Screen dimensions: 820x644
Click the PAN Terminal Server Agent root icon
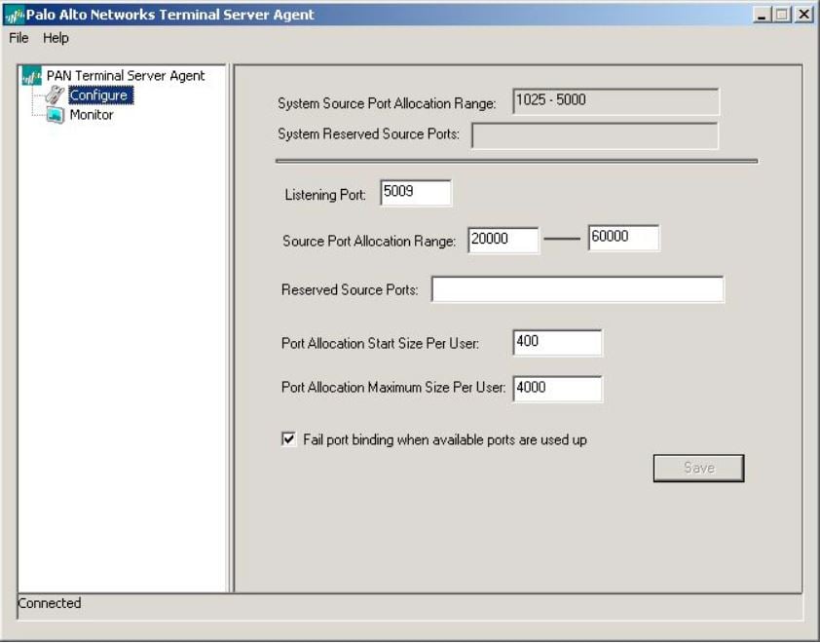click(32, 76)
